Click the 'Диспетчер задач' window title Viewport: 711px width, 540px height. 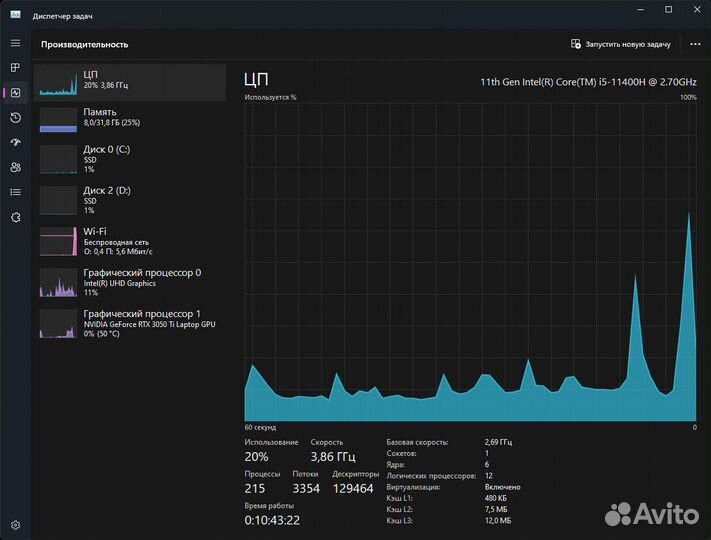pos(63,16)
